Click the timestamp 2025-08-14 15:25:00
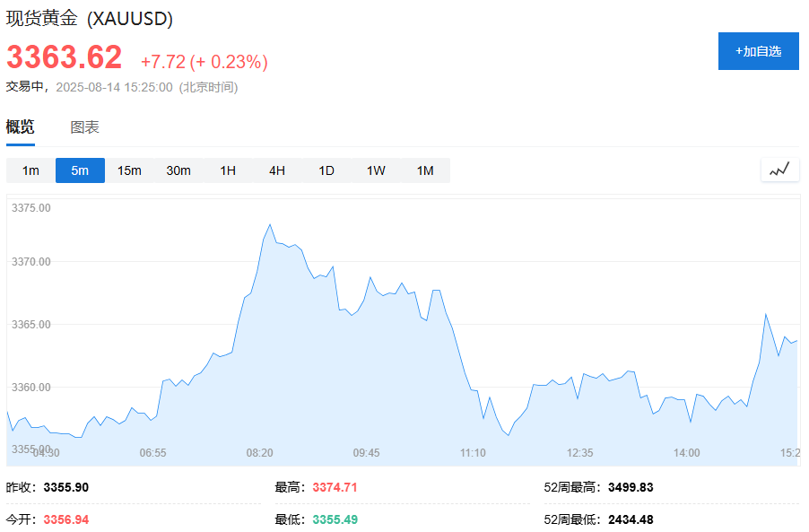The height and width of the screenshot is (532, 809). pos(114,87)
